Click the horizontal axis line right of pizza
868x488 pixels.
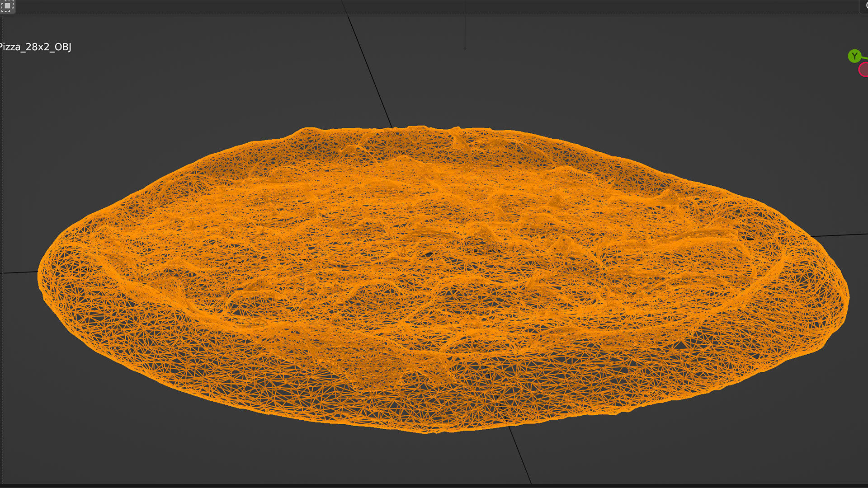[841, 235]
